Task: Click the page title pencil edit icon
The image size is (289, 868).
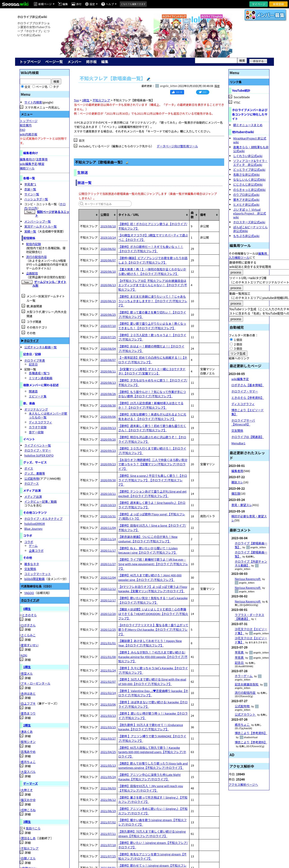Action: point(148,79)
